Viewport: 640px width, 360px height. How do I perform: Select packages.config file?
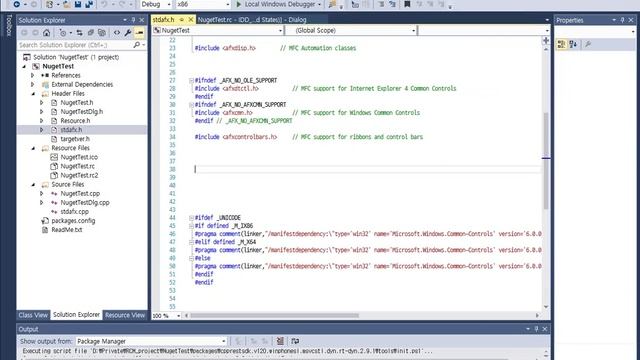pyautogui.click(x=73, y=221)
